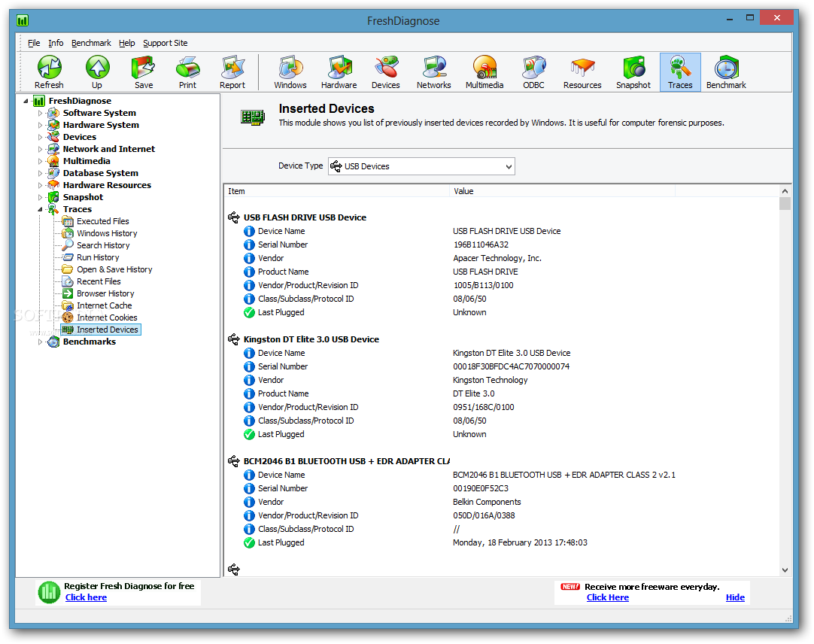Select Open & Save History item
Viewport: 814px width, 644px height.
[x=115, y=269]
